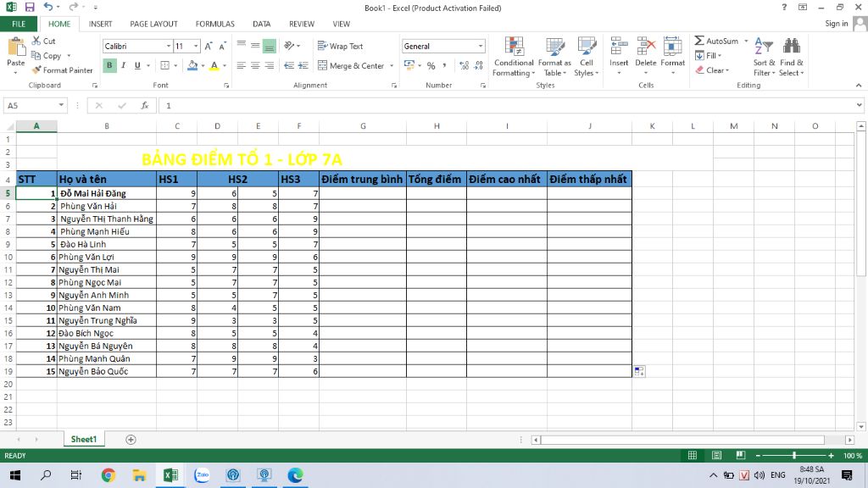Screen dimensions: 868x488
Task: Click the Cut scissors icon
Action: click(x=36, y=41)
